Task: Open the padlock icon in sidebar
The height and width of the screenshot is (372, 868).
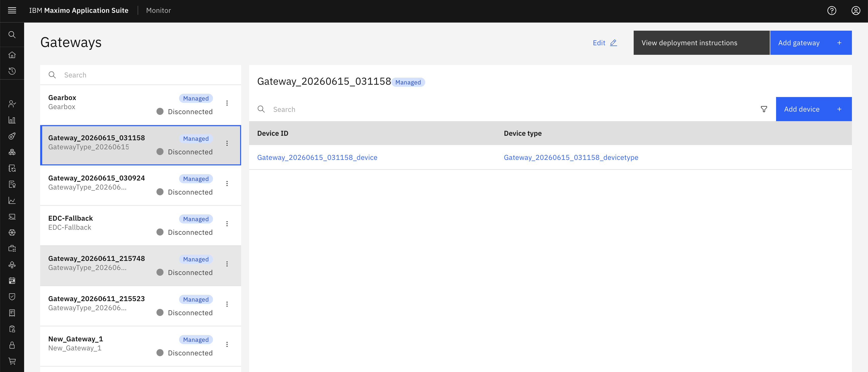Action: (x=12, y=345)
